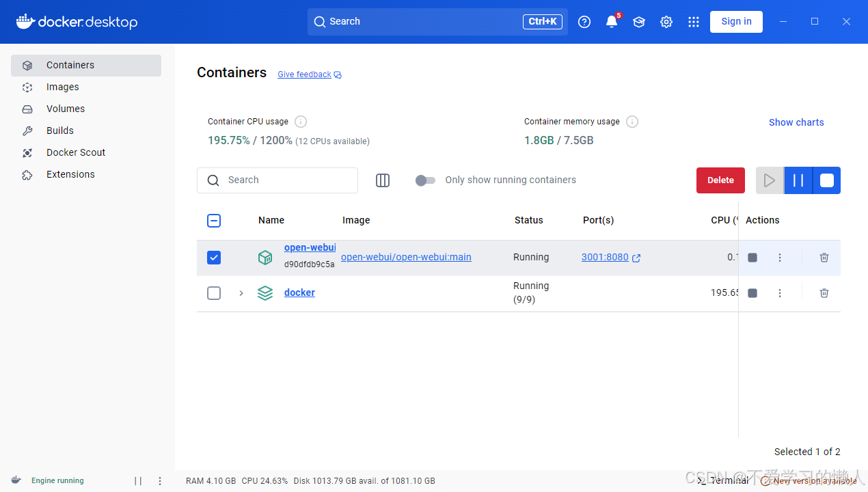868x492 pixels.
Task: Click the Docker Desktop whale logo
Action: click(x=77, y=21)
